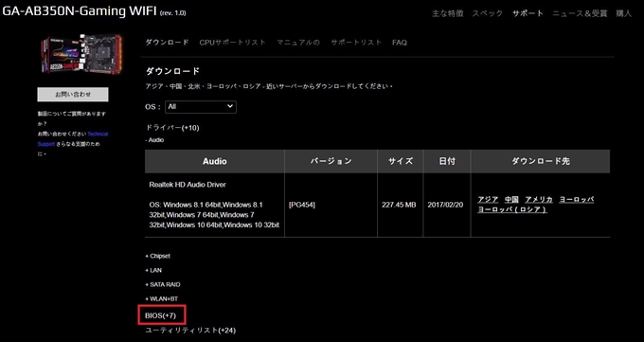This screenshot has width=644, height=342.
Task: Click the サイズ column header
Action: 400,162
